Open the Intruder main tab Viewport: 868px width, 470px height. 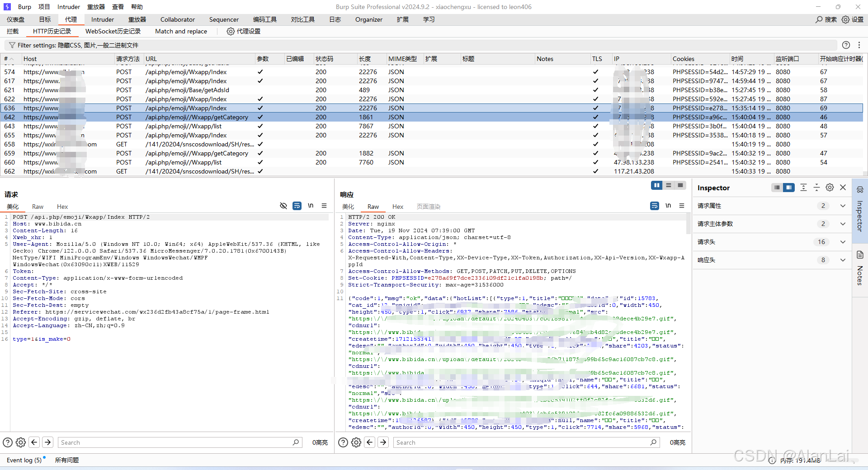pyautogui.click(x=103, y=19)
